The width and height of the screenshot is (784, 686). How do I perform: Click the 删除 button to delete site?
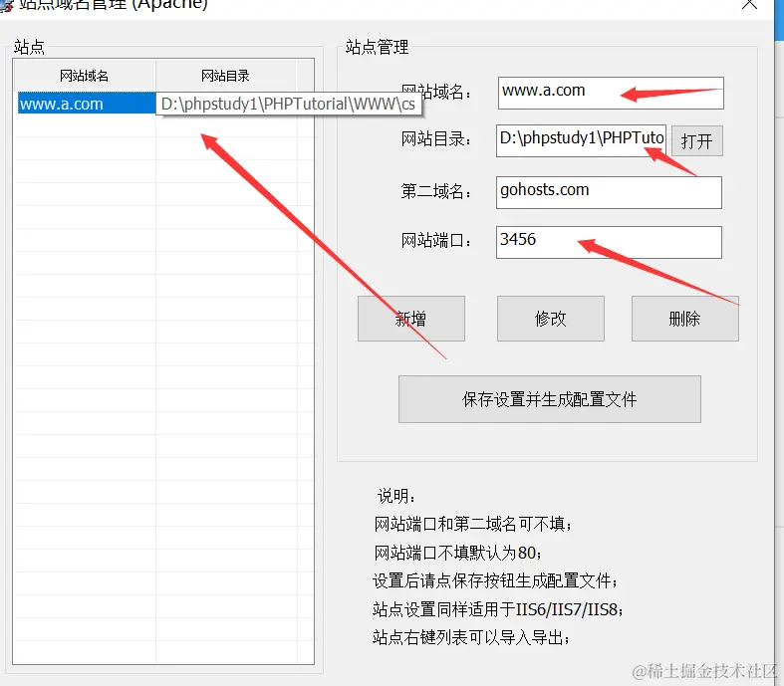click(x=685, y=319)
